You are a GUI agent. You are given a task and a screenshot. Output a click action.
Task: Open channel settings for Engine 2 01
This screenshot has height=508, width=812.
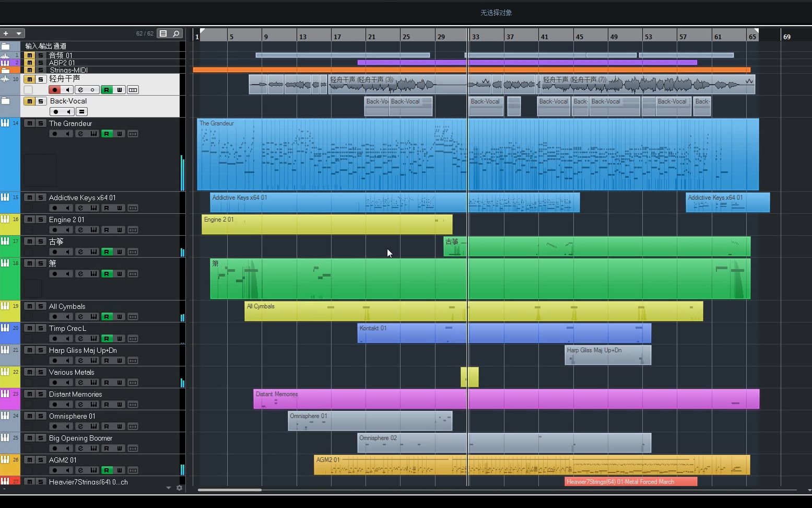tap(80, 230)
